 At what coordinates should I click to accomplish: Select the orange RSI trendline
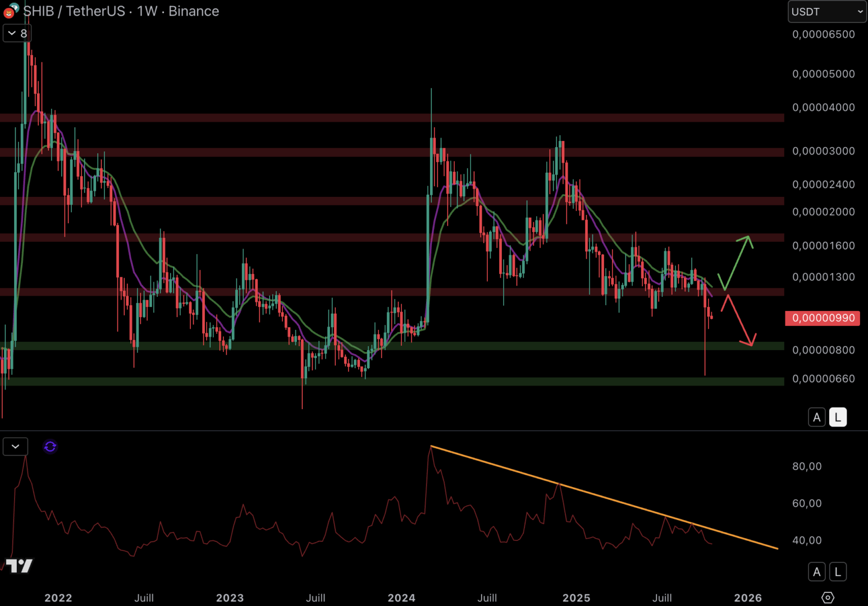coord(604,497)
